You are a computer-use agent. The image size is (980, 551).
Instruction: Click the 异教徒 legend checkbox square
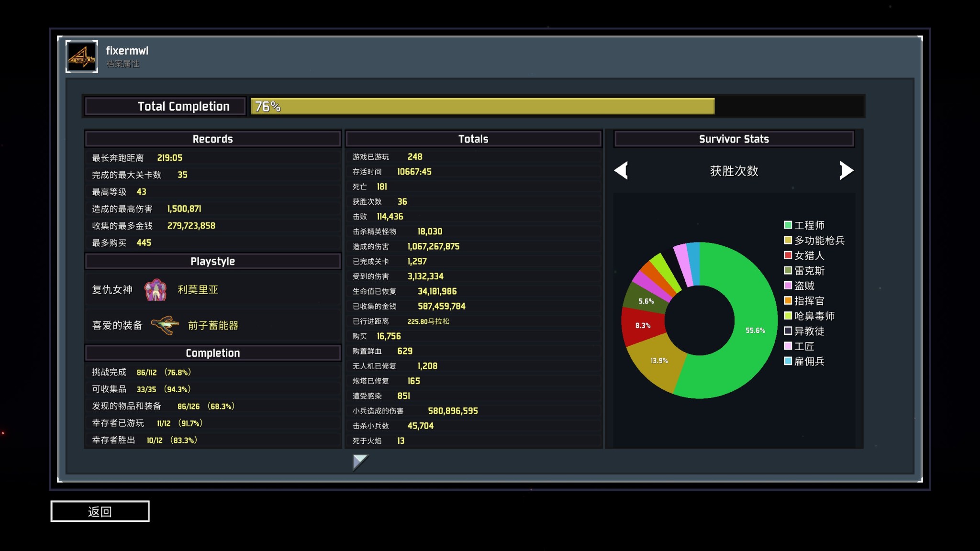788,331
